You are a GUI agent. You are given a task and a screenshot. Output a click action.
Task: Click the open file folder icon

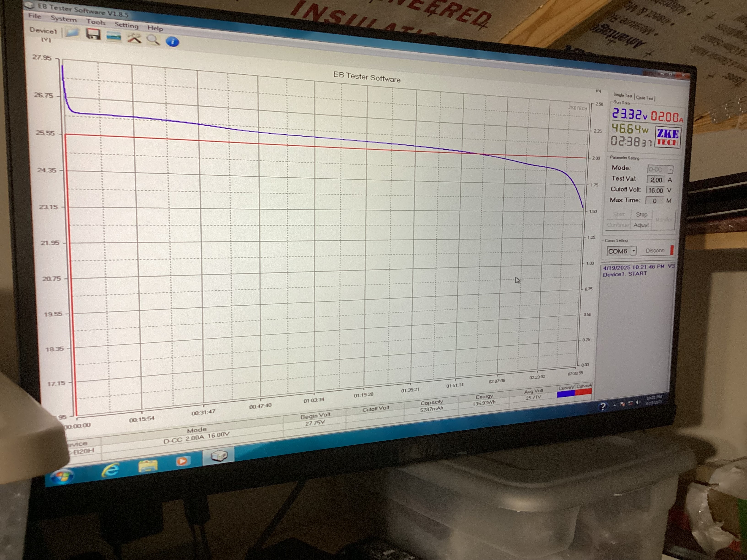click(72, 33)
